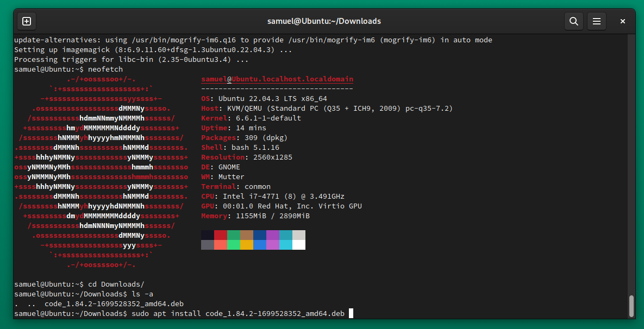Click the light gray color swatch

299,235
